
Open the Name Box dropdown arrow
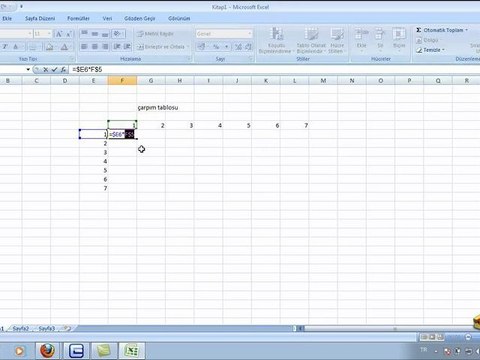click(28, 69)
